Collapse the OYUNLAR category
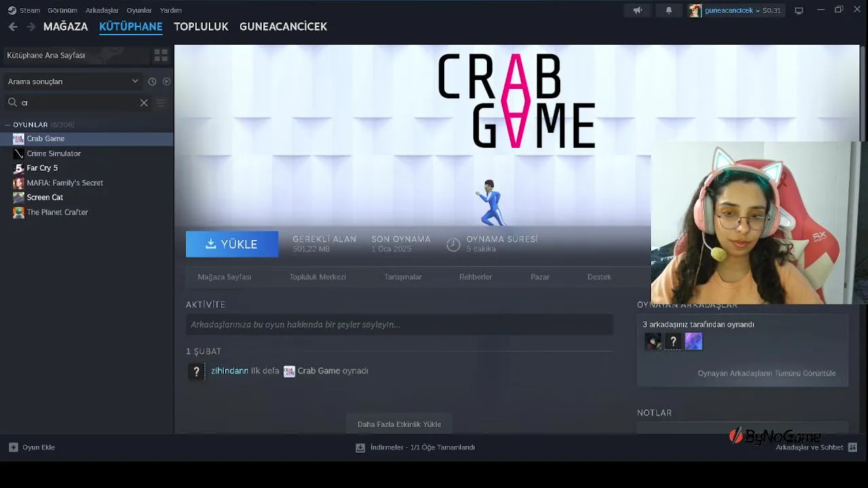Viewport: 868px width, 488px height. coord(30,125)
